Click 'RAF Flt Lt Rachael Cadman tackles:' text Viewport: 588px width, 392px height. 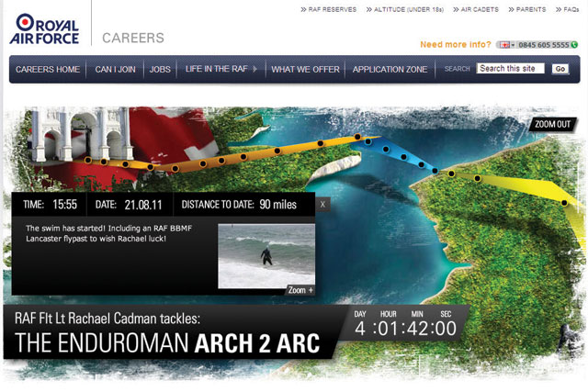pyautogui.click(x=107, y=319)
